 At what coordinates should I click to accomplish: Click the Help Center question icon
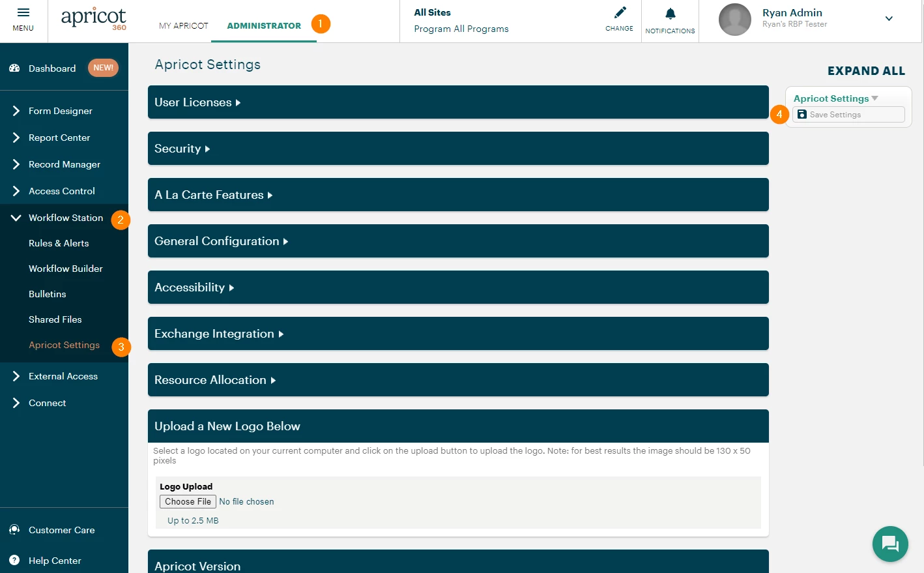tap(14, 561)
